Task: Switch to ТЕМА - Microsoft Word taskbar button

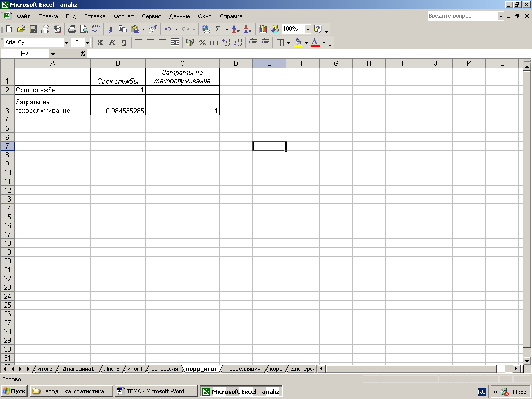Action: click(156, 392)
